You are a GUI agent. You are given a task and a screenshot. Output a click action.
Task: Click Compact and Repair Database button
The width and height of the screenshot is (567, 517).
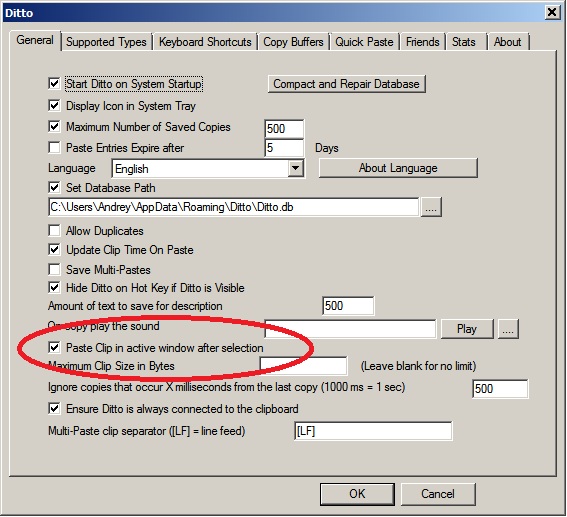coord(346,84)
